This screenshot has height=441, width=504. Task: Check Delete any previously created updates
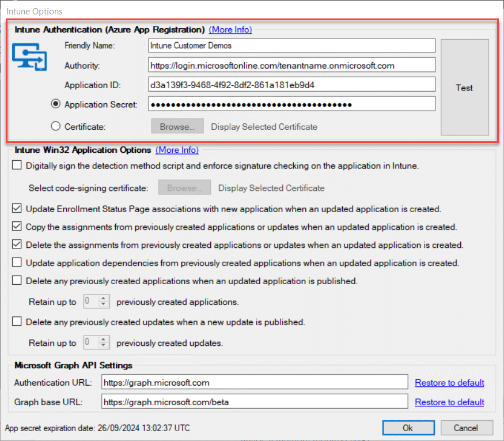tap(17, 322)
